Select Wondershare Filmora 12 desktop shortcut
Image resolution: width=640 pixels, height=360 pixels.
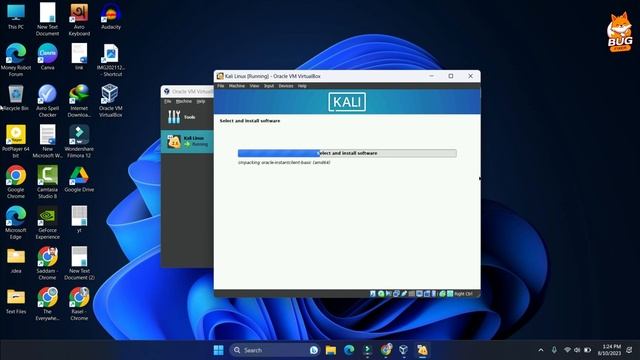(x=79, y=141)
